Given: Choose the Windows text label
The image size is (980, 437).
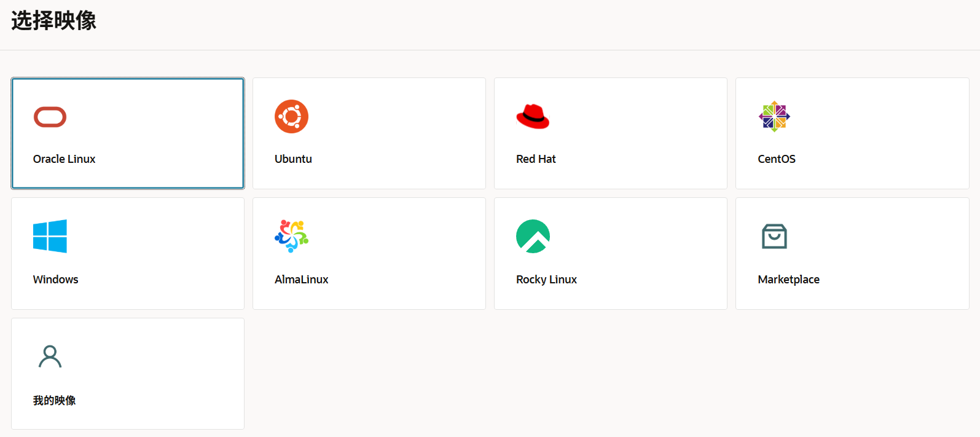Looking at the screenshot, I should click(x=55, y=280).
